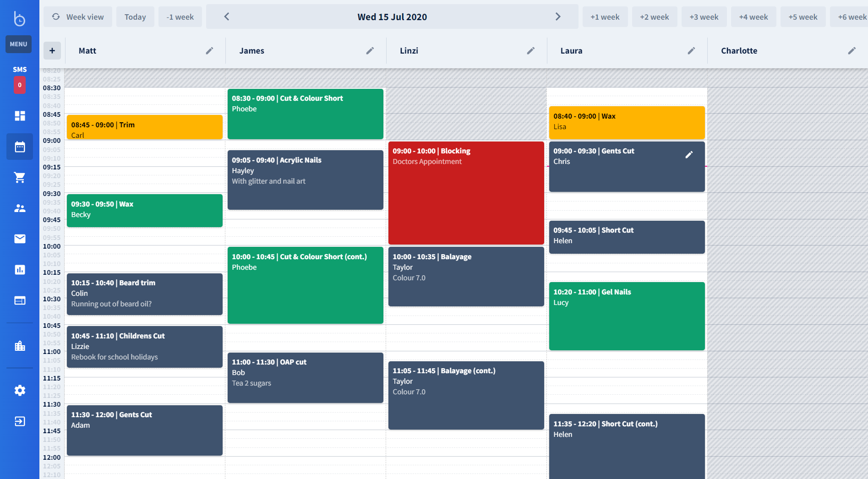Open the calendar icon in sidebar
Viewport: 868px width, 479px height.
20,147
